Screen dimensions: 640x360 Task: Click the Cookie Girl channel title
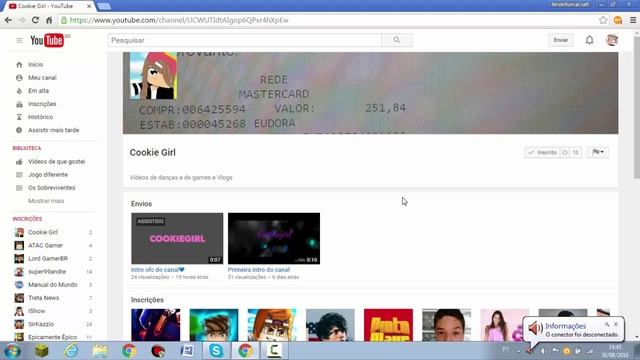[x=153, y=152]
